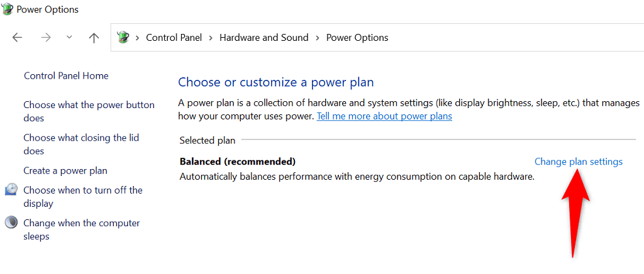Expand the chevron before Control Panel breadcrumb

[x=137, y=38]
